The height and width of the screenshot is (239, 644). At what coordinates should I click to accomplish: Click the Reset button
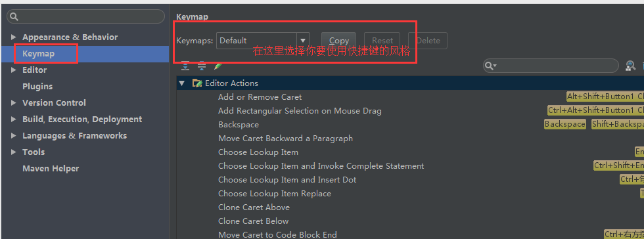tap(382, 41)
